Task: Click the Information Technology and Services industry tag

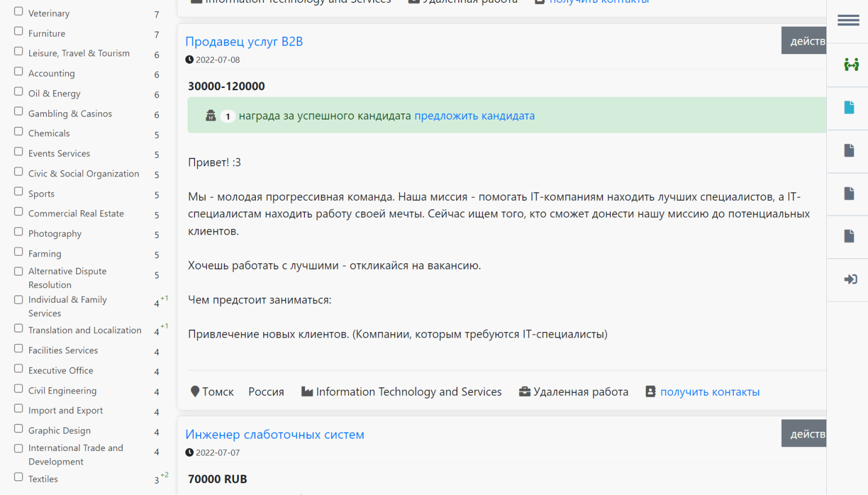Action: point(408,392)
